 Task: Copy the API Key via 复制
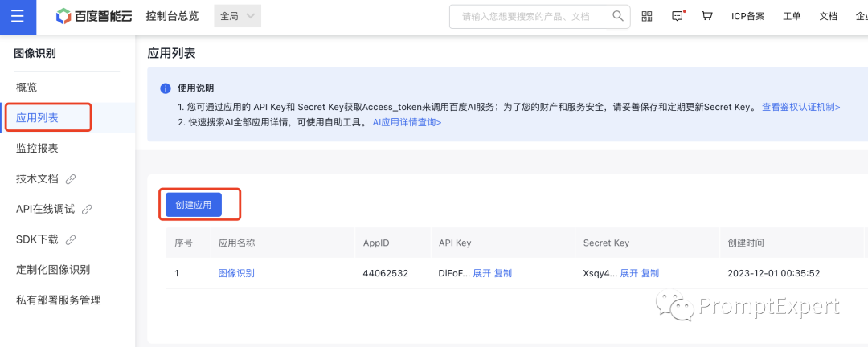(x=503, y=273)
